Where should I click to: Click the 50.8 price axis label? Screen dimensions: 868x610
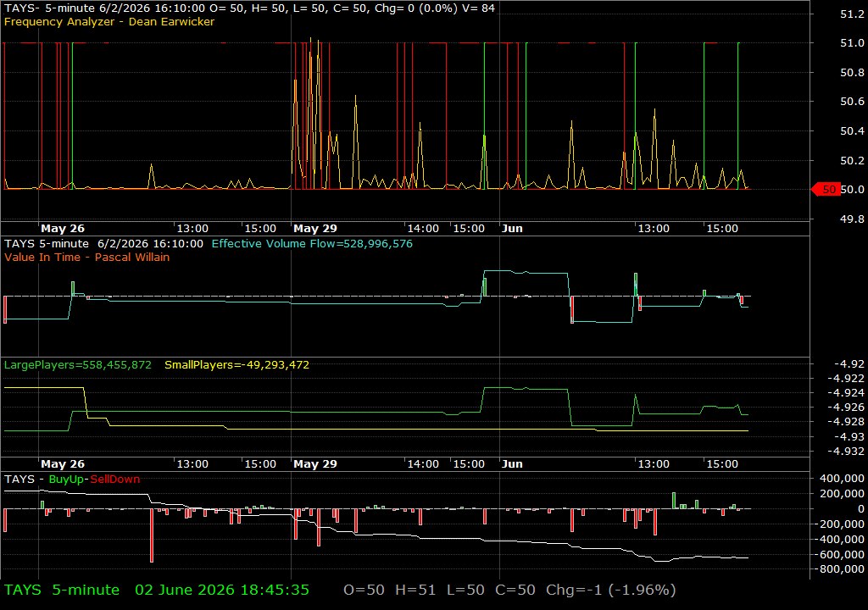[852, 73]
